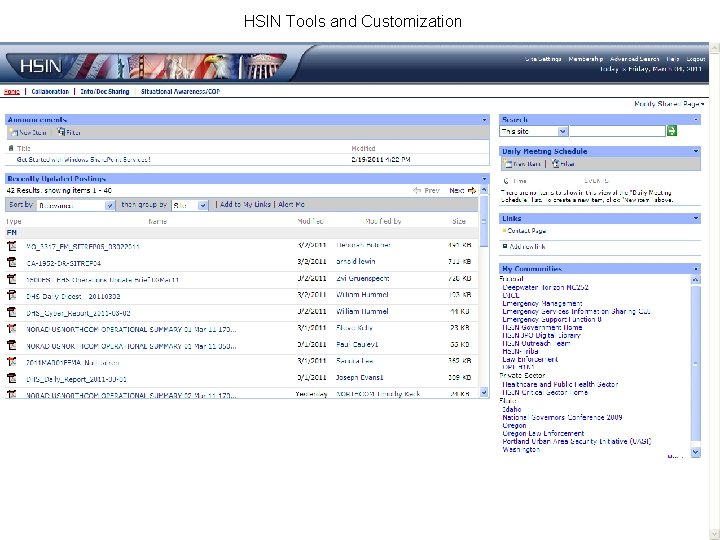The height and width of the screenshot is (540, 720).
Task: Expand the My Communities web part menu arrow
Action: pos(696,269)
